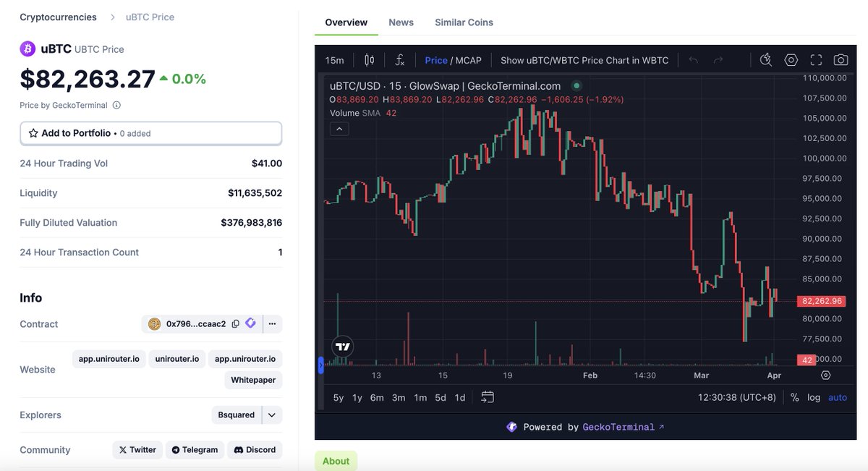Expand the Explorers dropdown arrow

click(x=272, y=415)
